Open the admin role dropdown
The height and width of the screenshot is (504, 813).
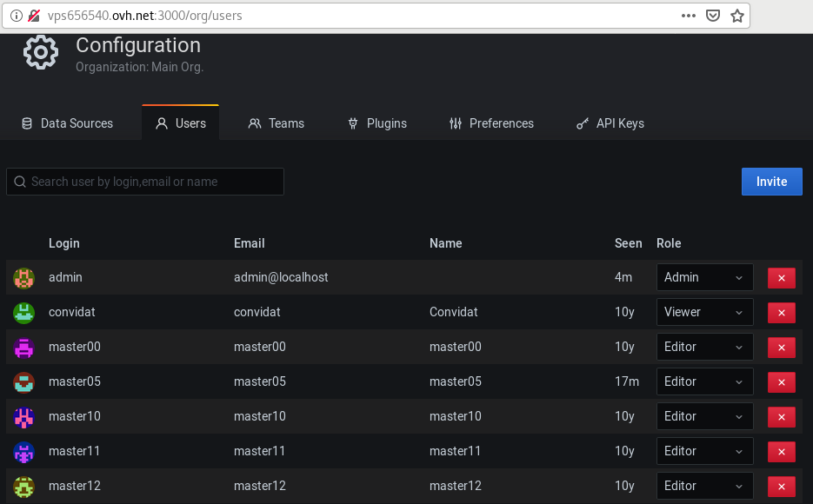point(704,277)
